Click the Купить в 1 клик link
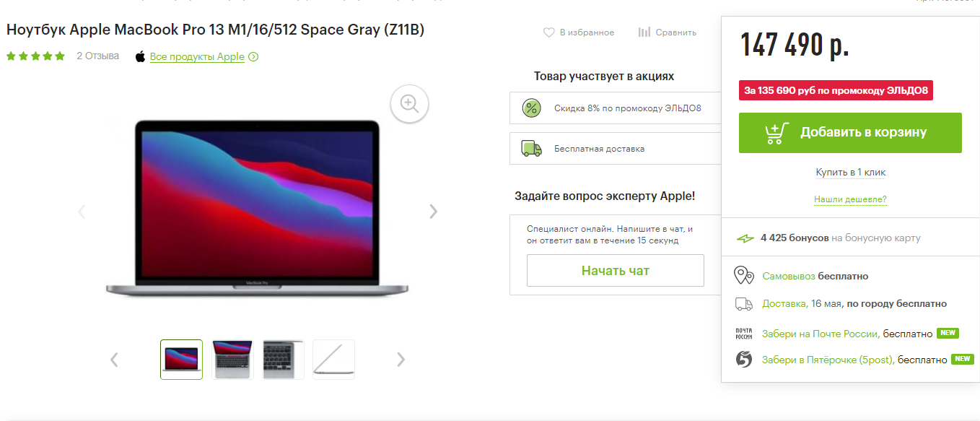980x421 pixels. (851, 173)
